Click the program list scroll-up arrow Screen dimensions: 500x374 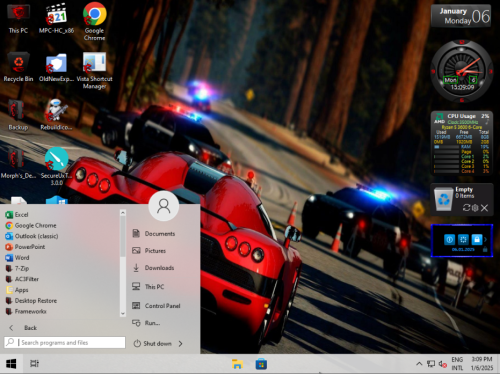(x=123, y=213)
